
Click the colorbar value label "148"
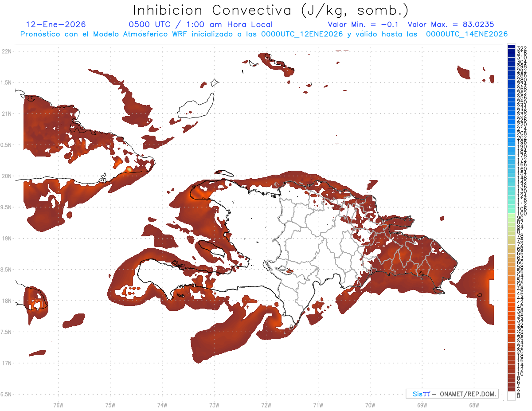[x=522, y=178]
